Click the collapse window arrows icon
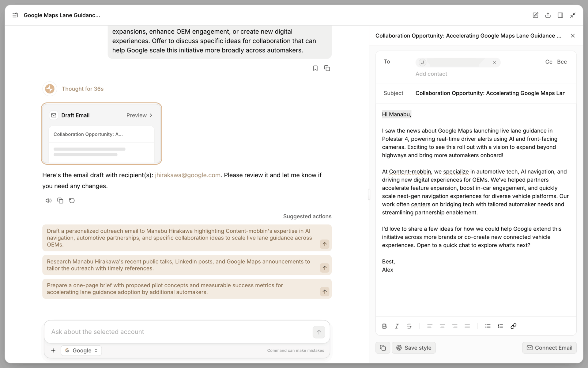 [x=573, y=15]
